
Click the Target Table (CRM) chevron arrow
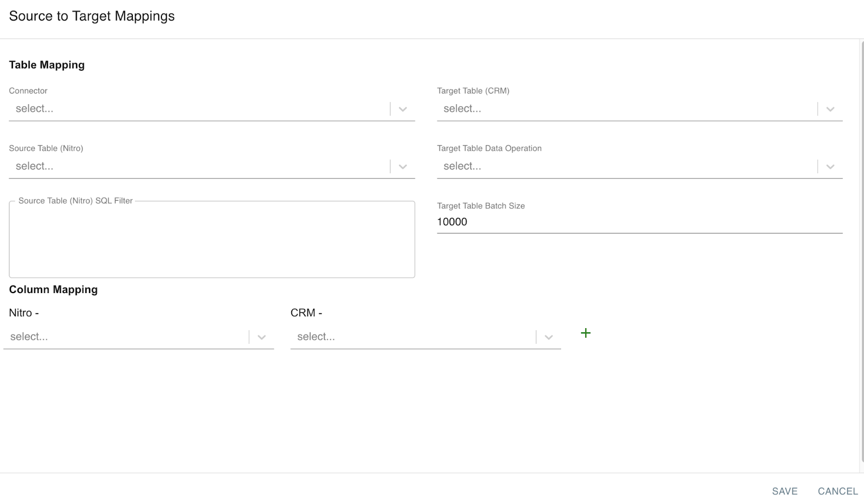[x=830, y=109]
